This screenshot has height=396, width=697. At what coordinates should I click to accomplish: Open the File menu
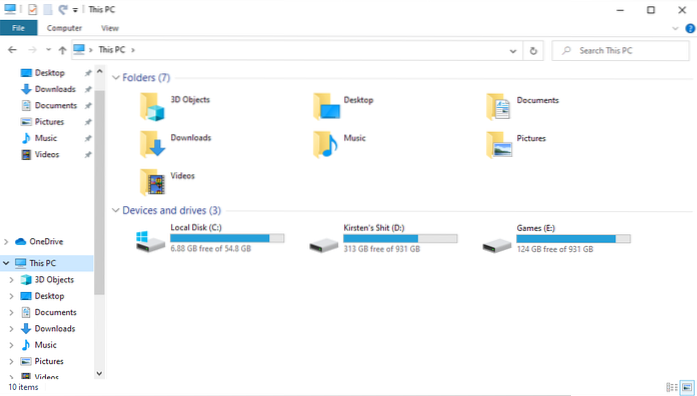[19, 28]
